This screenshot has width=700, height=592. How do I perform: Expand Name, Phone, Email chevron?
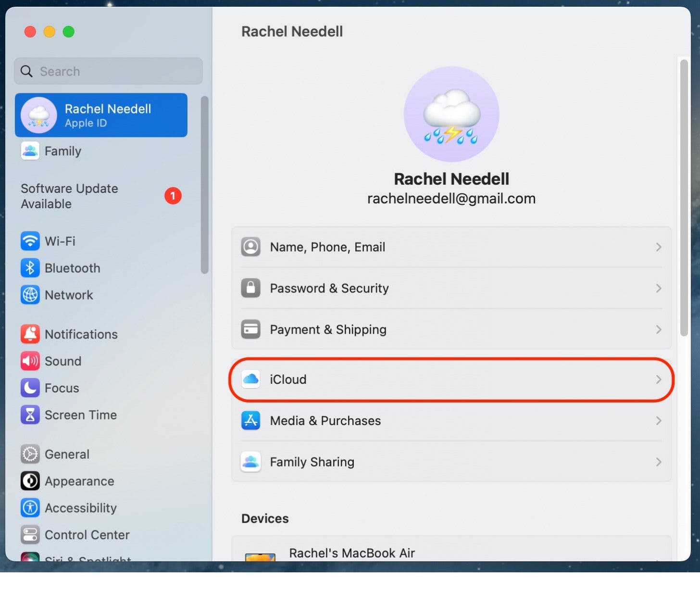coord(658,247)
